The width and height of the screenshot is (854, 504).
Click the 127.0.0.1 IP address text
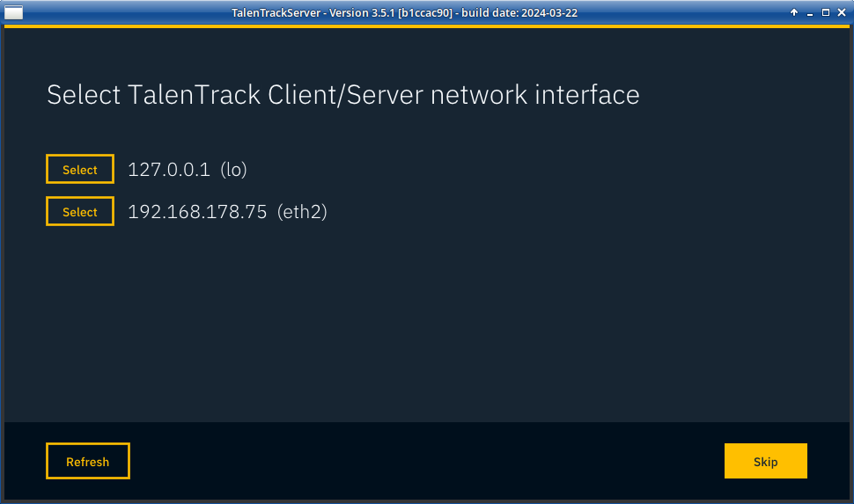click(169, 170)
